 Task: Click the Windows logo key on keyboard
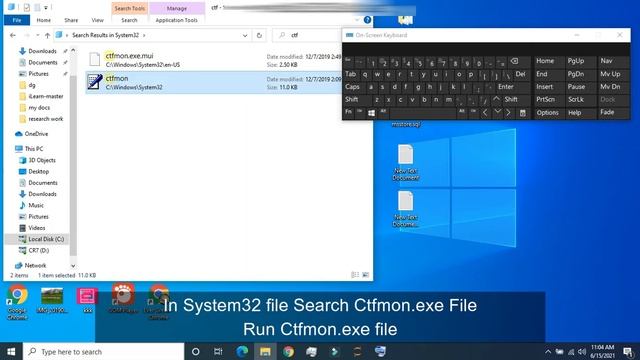[371, 113]
